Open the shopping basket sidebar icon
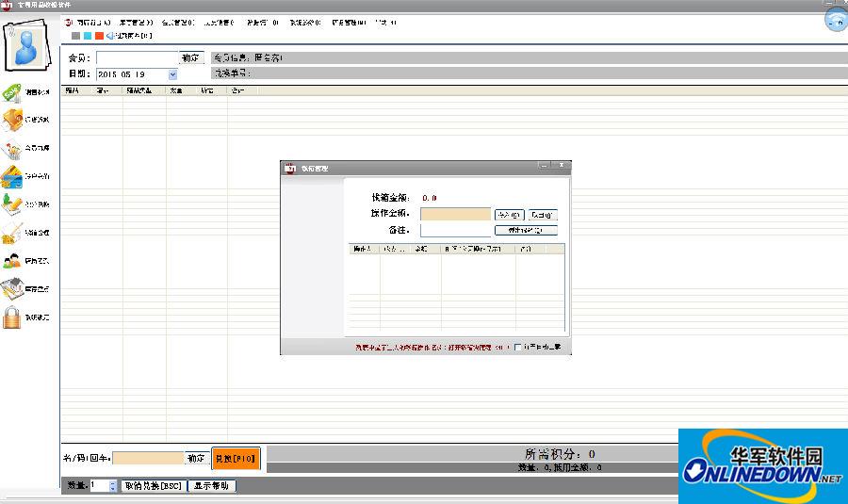848x504 pixels. [12, 149]
